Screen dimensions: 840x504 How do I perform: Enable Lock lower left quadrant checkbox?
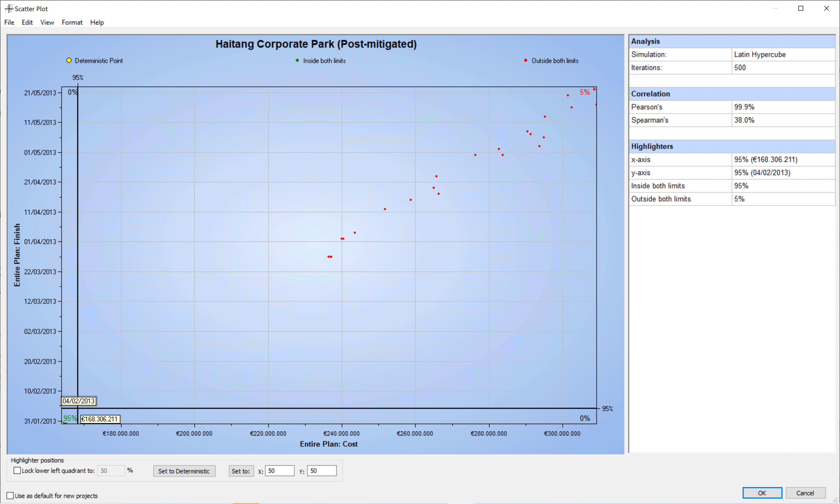17,471
